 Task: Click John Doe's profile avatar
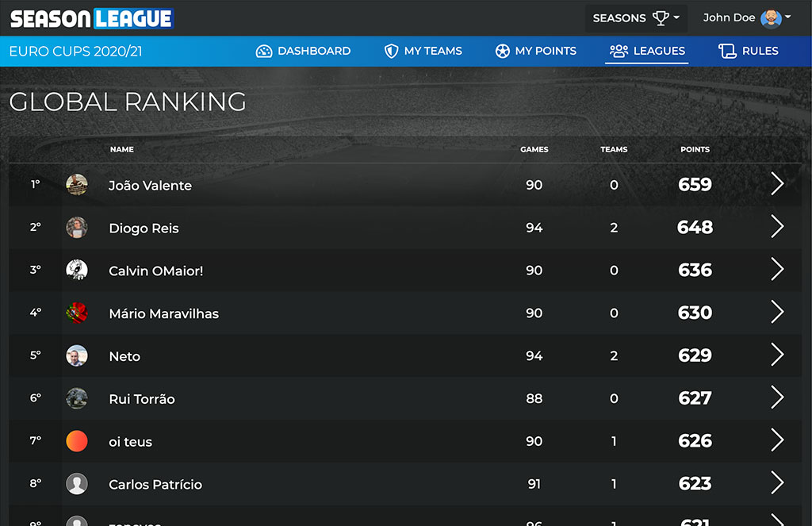(770, 17)
